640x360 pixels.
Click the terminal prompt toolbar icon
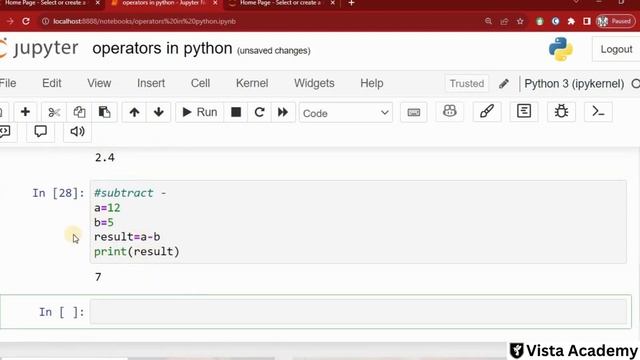click(598, 111)
